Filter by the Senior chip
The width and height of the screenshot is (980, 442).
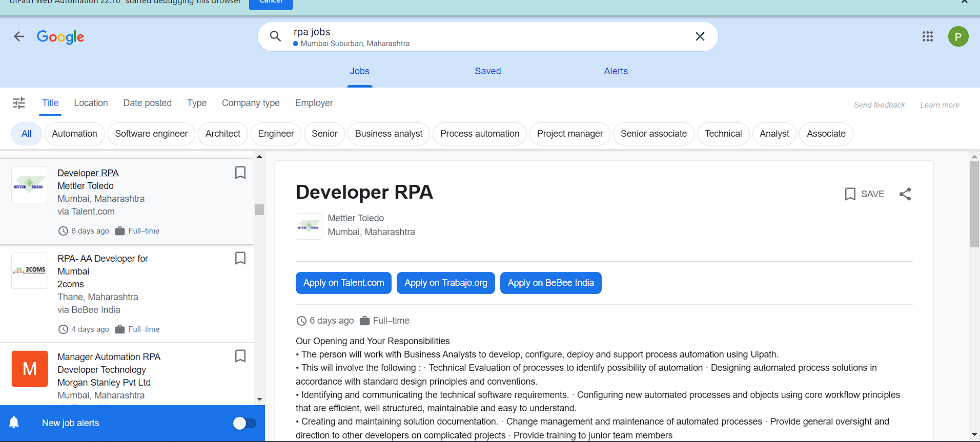[324, 134]
